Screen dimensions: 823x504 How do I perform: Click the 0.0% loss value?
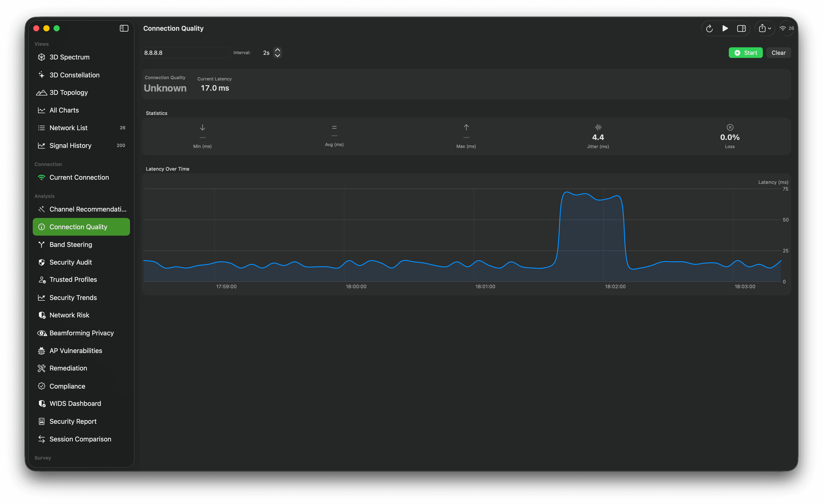coord(730,137)
